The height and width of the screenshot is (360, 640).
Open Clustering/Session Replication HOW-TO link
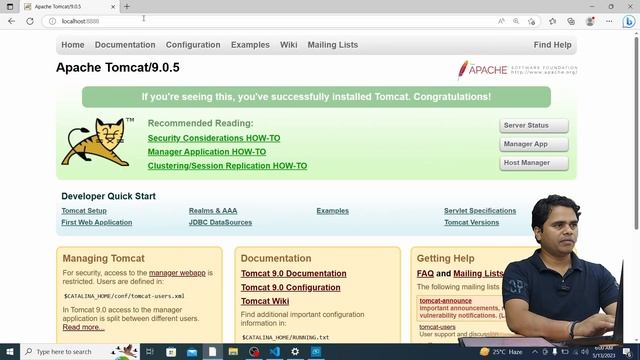point(227,166)
